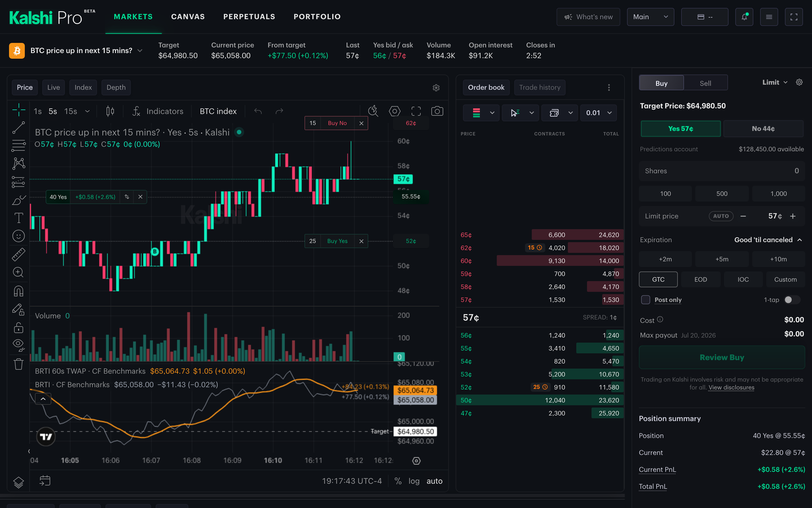Select the trend line drawing tool
Screen dimensions: 812x508
click(x=19, y=128)
